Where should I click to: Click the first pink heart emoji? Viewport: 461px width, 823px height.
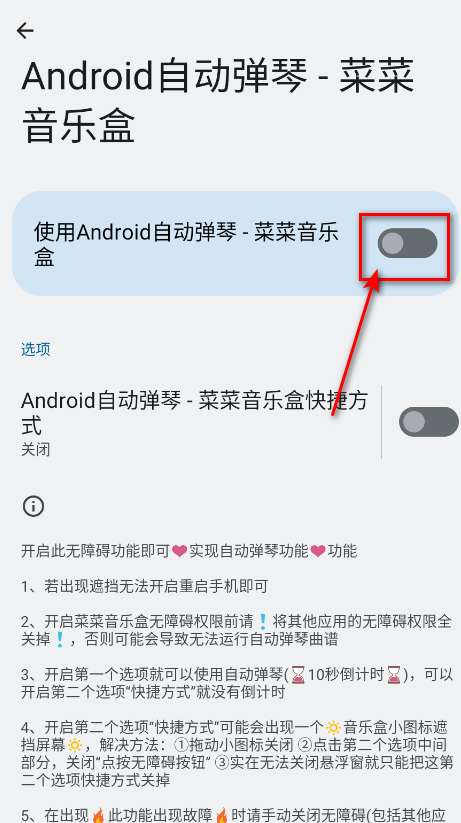coord(180,551)
